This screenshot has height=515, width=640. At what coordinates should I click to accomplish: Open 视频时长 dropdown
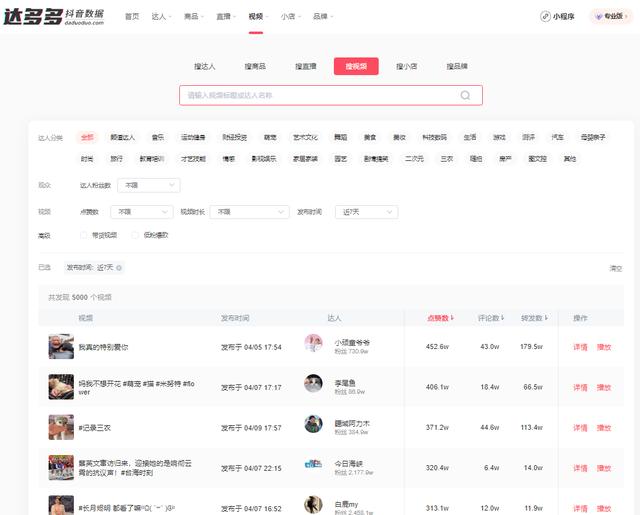click(249, 212)
